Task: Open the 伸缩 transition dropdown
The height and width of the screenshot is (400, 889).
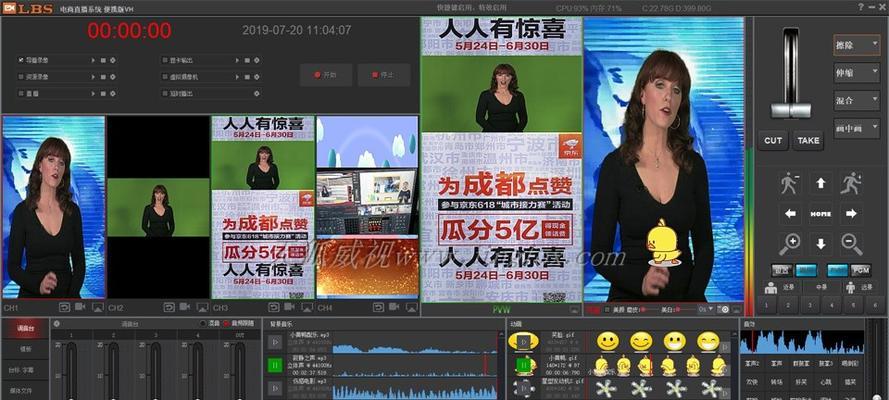Action: point(856,73)
